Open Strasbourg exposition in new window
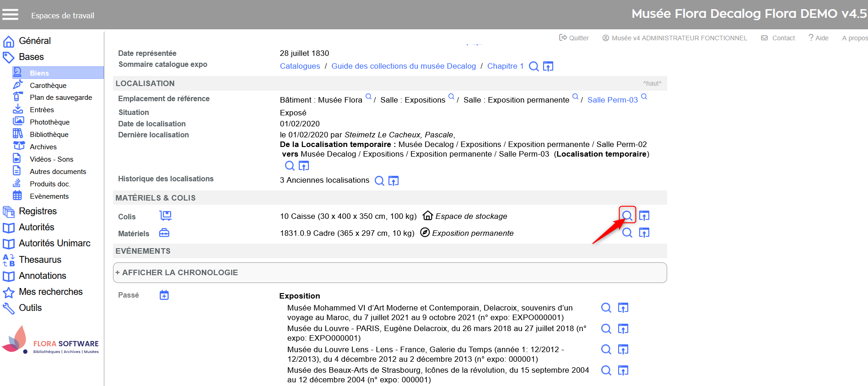 [623, 370]
